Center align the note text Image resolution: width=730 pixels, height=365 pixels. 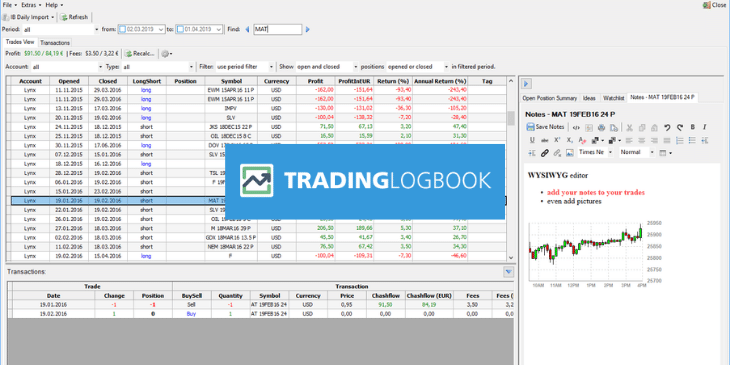click(642, 140)
